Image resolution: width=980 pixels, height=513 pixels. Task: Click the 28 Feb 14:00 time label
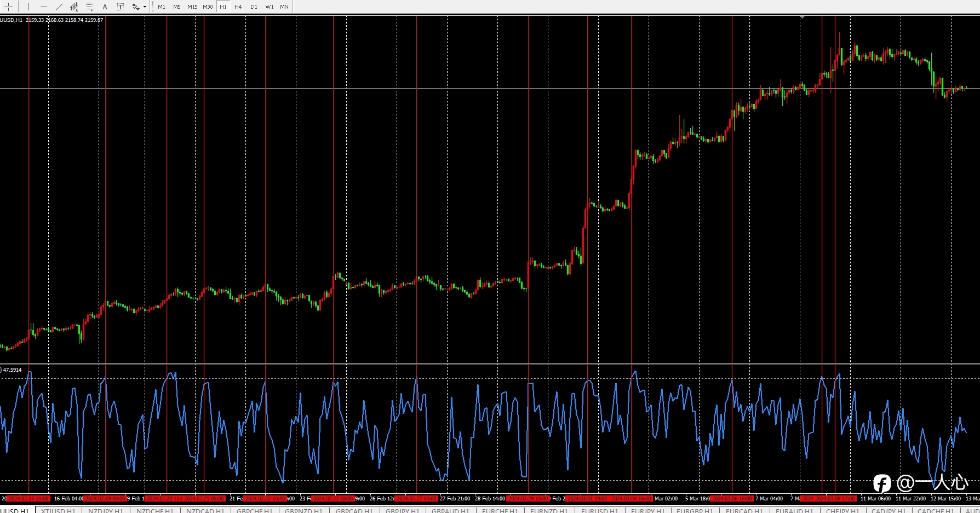(x=490, y=498)
